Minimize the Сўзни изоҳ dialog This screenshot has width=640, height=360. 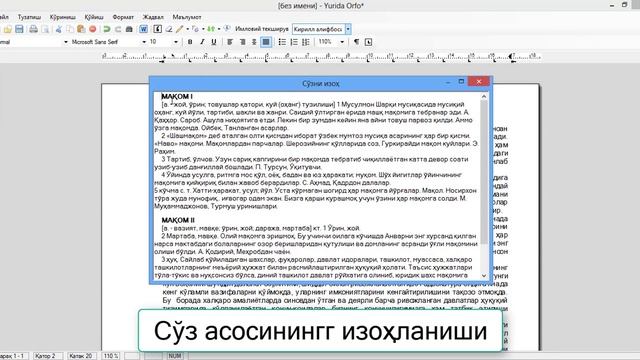(x=448, y=82)
